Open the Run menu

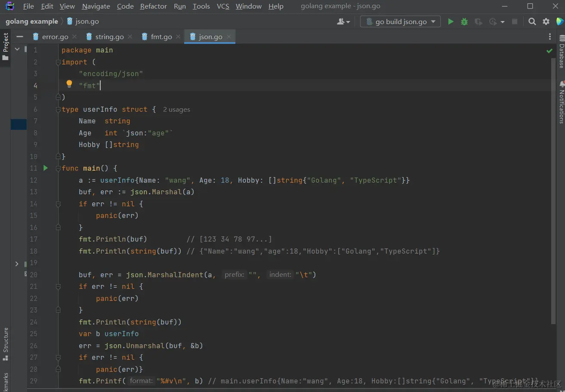point(180,6)
